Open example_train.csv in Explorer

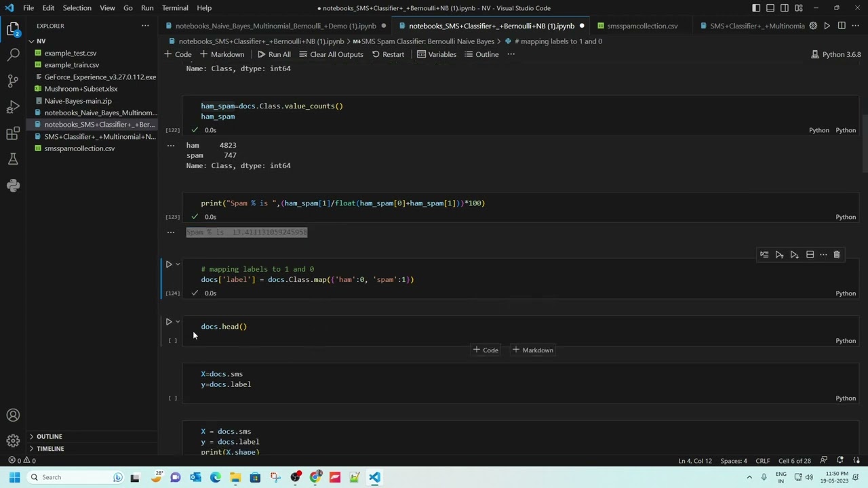(x=92, y=65)
